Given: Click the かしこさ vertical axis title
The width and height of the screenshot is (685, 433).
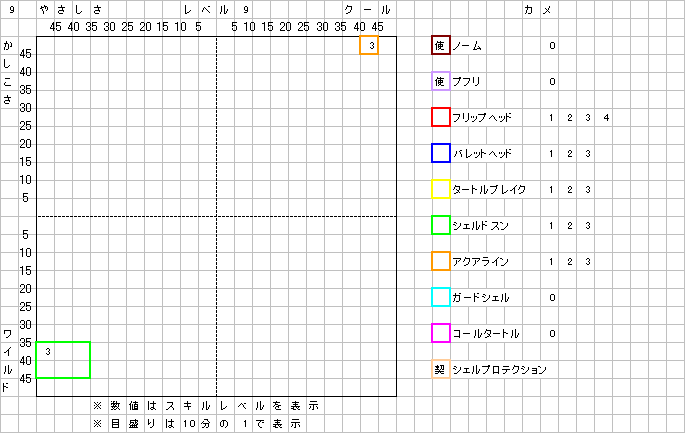Looking at the screenshot, I should pyautogui.click(x=7, y=73).
